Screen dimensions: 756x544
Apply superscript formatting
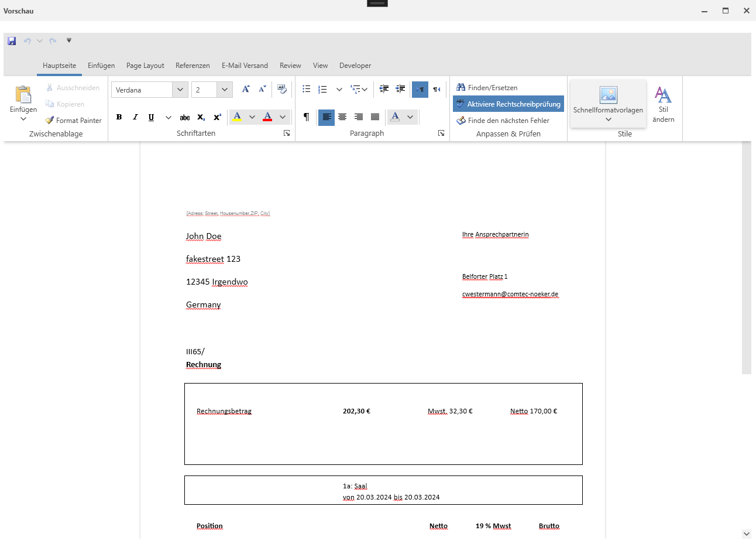(x=217, y=117)
